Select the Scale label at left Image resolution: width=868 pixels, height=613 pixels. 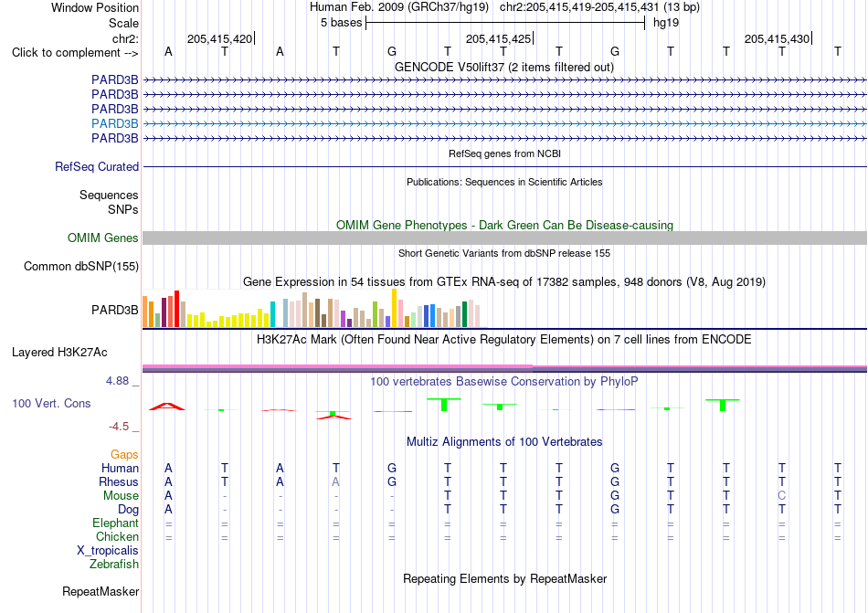tap(123, 23)
